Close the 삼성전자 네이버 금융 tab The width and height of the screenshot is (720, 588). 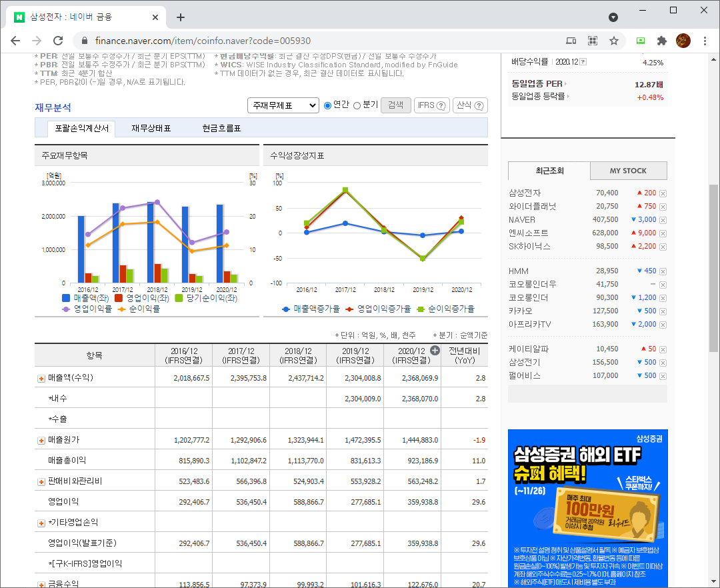pyautogui.click(x=155, y=17)
